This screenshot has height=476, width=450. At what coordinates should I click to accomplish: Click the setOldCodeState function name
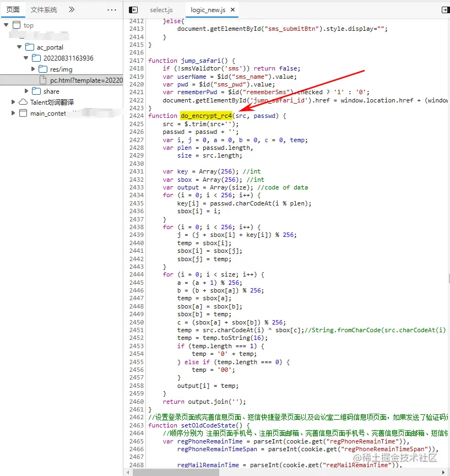208,425
